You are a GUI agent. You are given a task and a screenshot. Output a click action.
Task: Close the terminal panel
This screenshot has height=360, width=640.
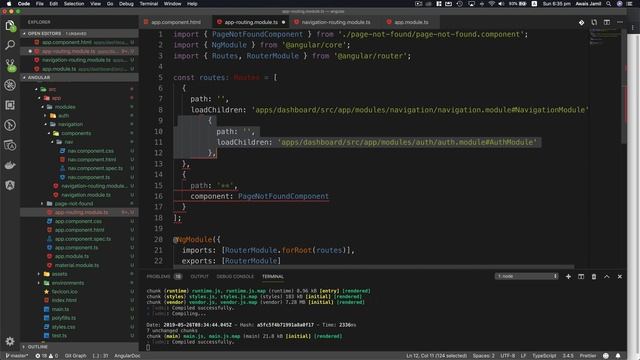tap(620, 276)
